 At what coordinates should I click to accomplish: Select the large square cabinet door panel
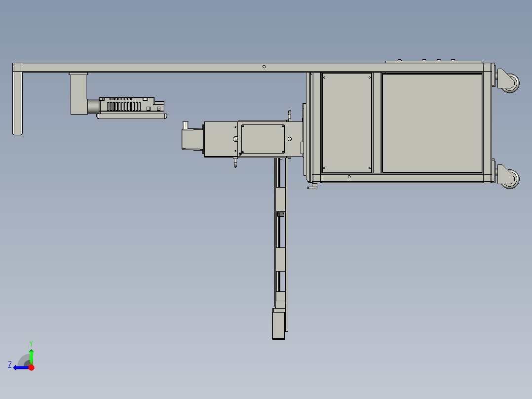click(x=432, y=123)
